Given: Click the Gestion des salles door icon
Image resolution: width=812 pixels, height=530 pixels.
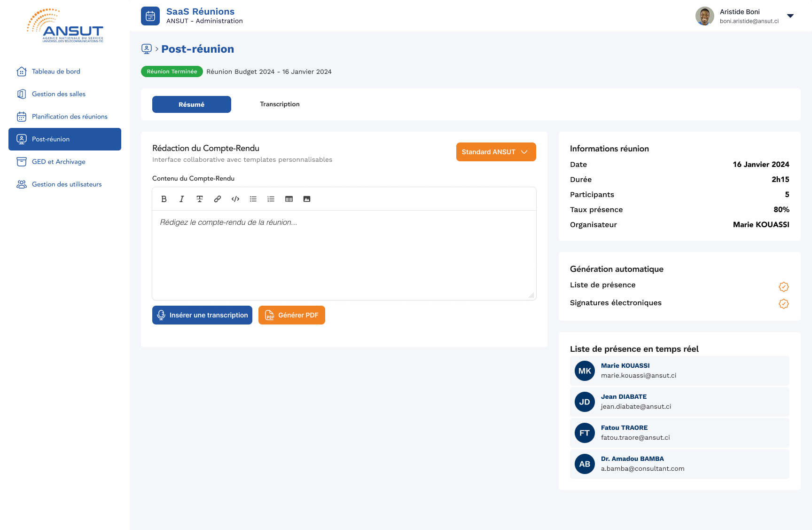Looking at the screenshot, I should click(22, 94).
